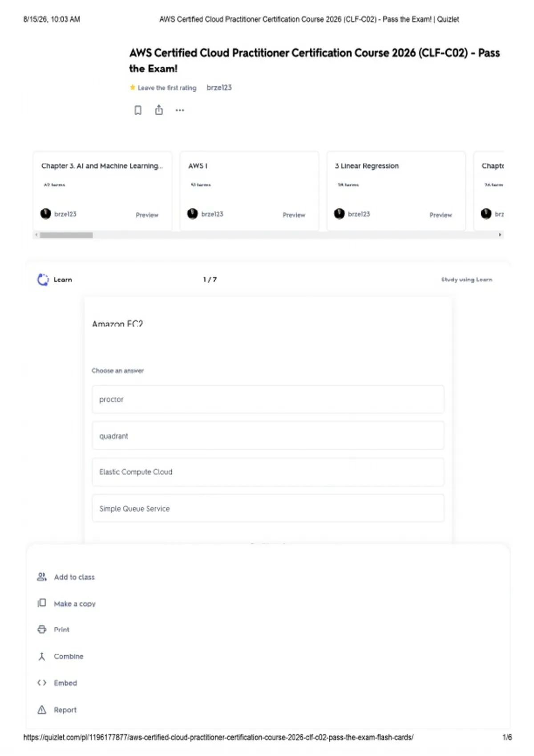Click the carousel scrollbar right arrow
534x756 pixels.
tap(500, 235)
